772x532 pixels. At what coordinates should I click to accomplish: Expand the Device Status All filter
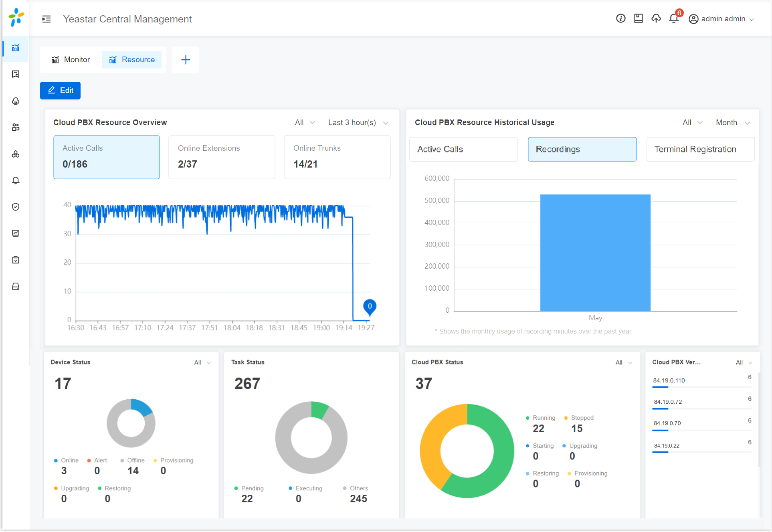pos(202,362)
